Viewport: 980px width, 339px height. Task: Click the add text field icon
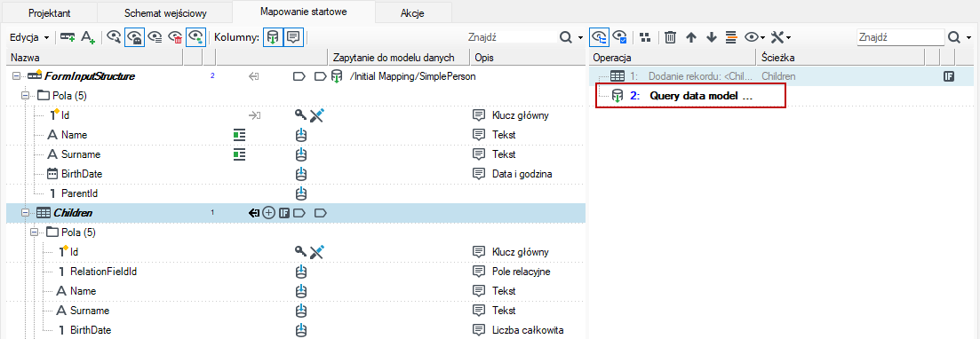(x=88, y=37)
